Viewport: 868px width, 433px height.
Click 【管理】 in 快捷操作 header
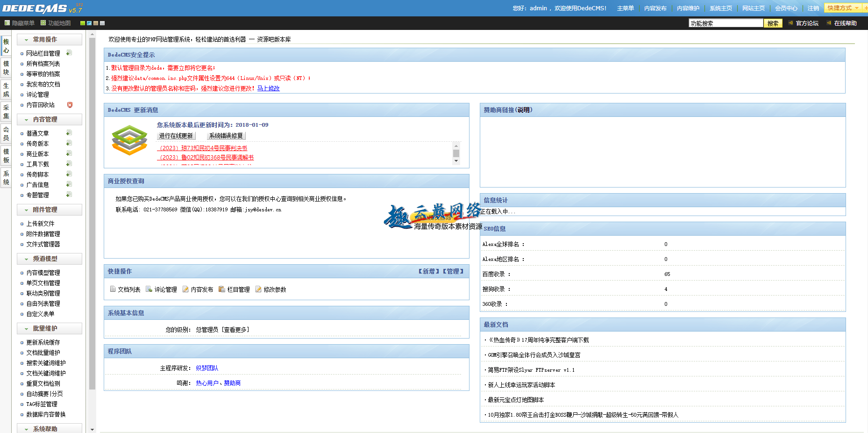[x=453, y=271]
